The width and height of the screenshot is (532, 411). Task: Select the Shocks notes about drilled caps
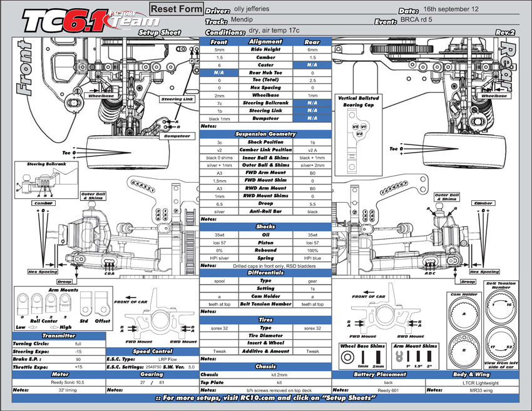pos(274,266)
